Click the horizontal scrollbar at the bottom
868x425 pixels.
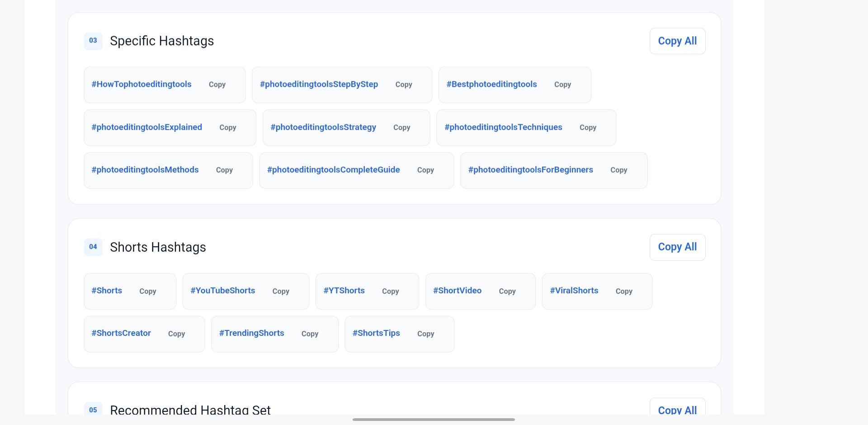pos(434,420)
